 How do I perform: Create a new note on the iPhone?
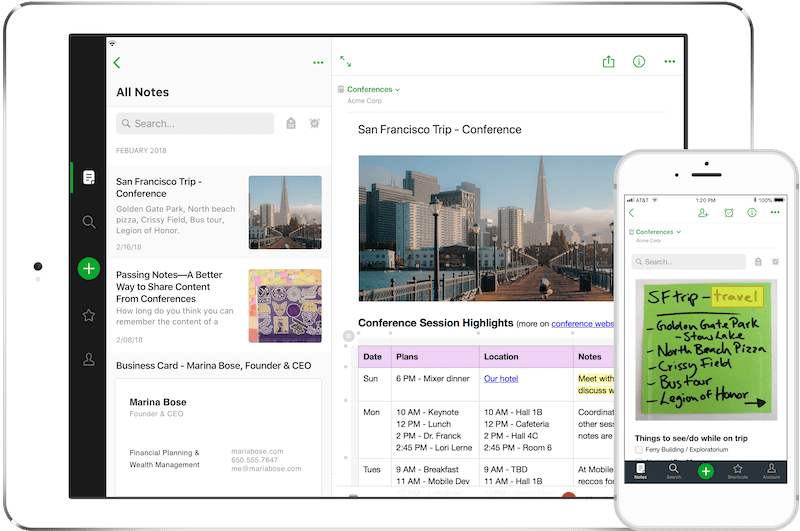[x=706, y=471]
